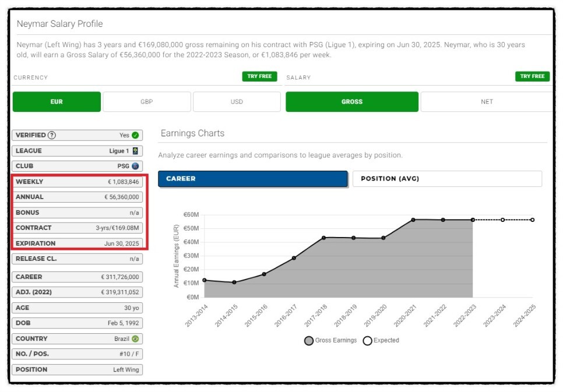563x392 pixels.
Task: Click the 2013-2014 chart data point
Action: [x=205, y=280]
